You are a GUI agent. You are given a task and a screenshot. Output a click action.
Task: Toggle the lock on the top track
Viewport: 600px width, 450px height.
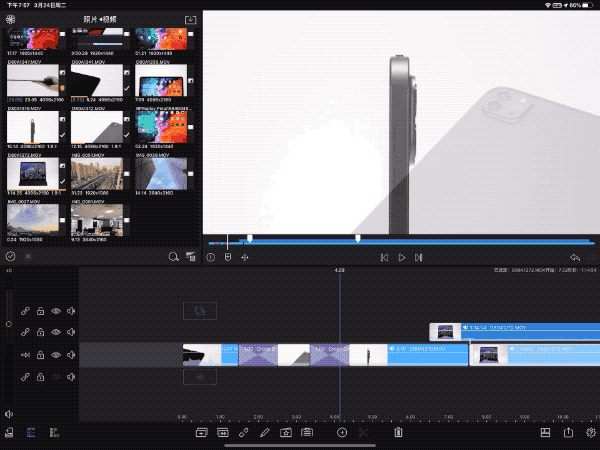pos(41,311)
